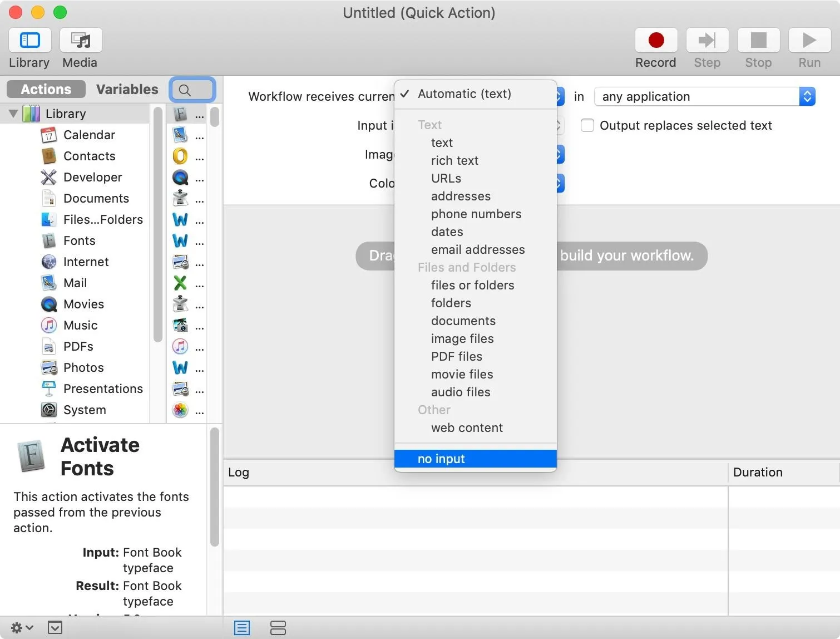Open the any application dropdown
The height and width of the screenshot is (639, 840).
(x=705, y=96)
